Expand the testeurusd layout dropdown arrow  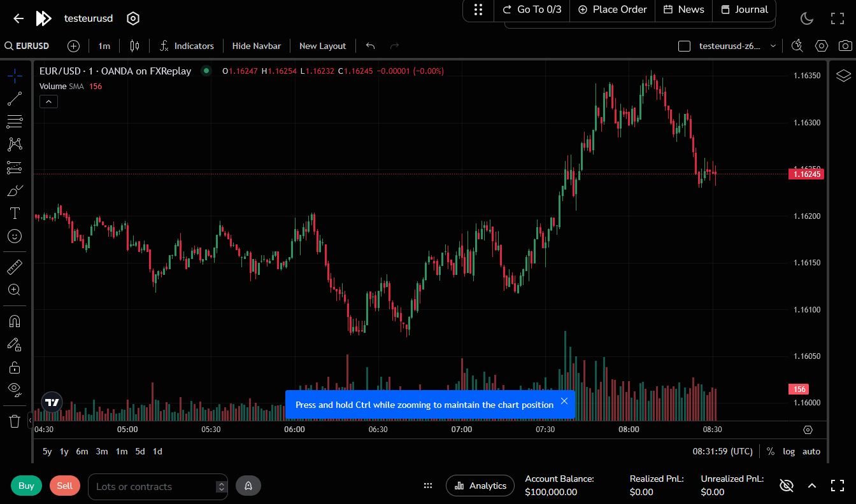773,46
